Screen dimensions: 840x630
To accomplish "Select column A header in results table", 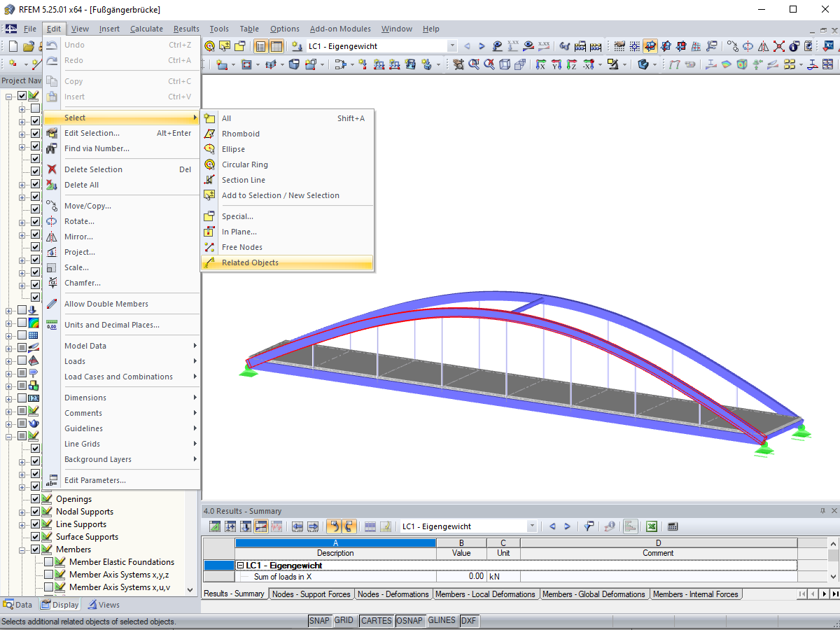I will pyautogui.click(x=335, y=542).
